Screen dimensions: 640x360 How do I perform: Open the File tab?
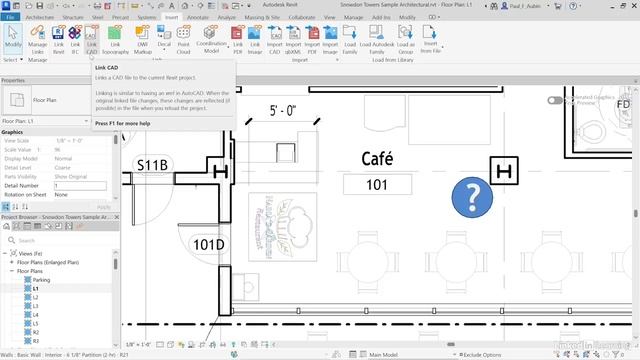coord(10,17)
